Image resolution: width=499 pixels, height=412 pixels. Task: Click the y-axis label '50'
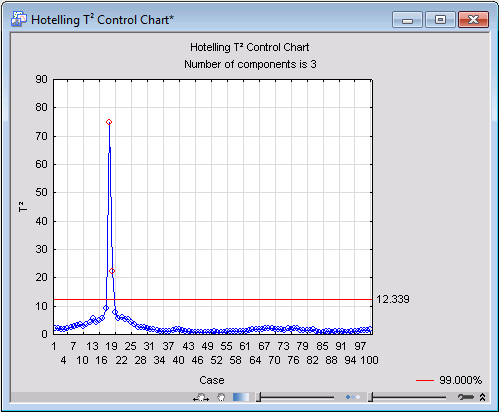(41, 192)
